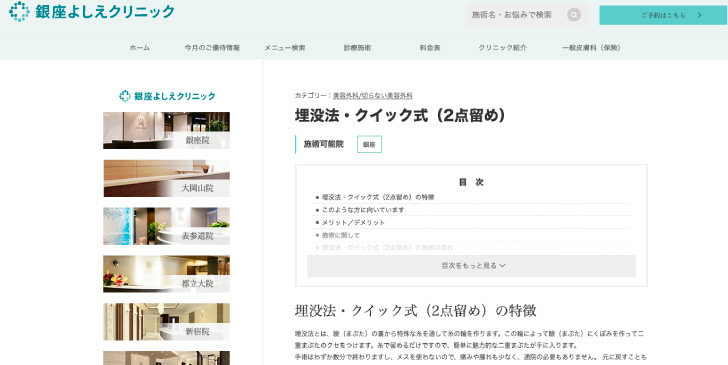Click the sidebar 銀座よしえクリニック logo
This screenshot has height=365, width=728.
click(x=167, y=96)
